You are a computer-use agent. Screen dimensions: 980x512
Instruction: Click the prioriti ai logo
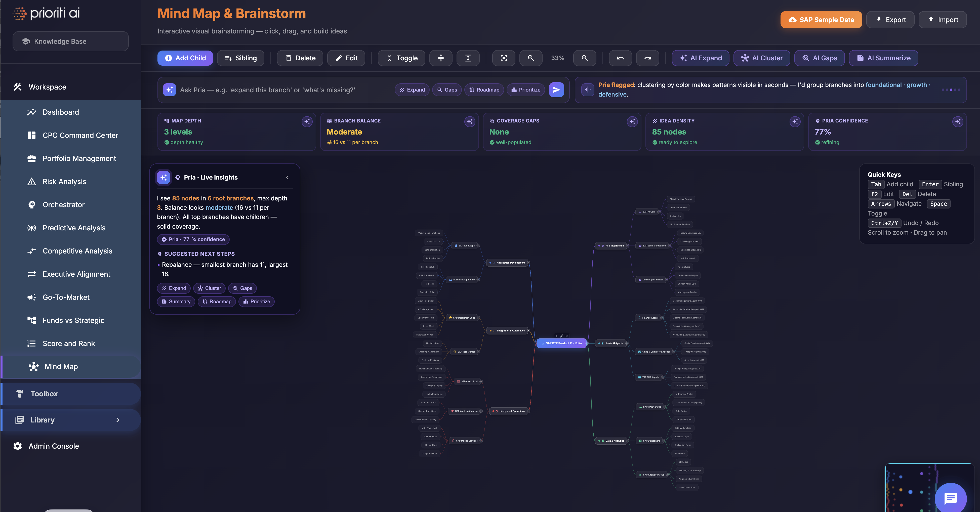coord(47,13)
